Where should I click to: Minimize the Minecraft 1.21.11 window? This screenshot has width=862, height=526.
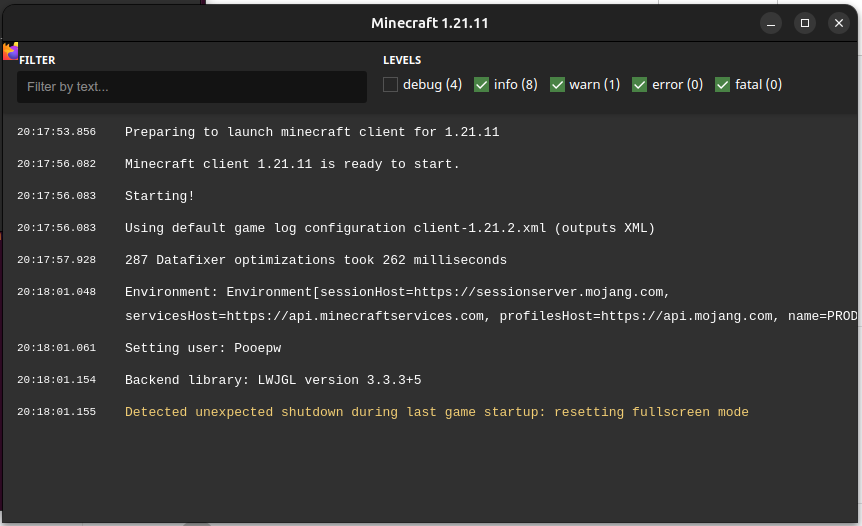(771, 23)
